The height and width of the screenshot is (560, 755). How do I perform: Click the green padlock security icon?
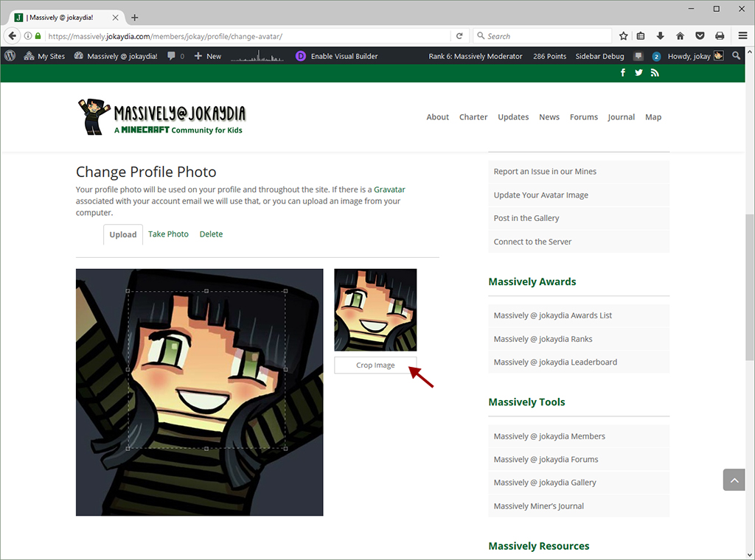click(38, 36)
